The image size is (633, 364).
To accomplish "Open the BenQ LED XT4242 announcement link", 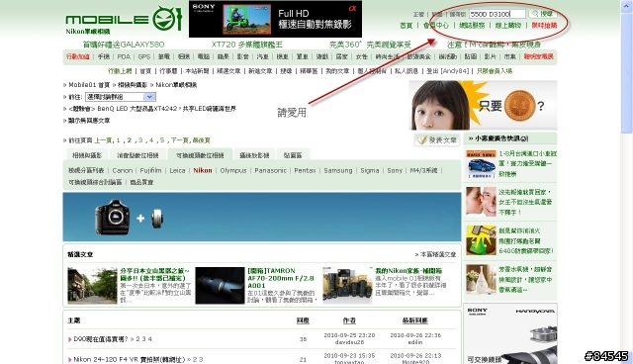I will (x=152, y=109).
